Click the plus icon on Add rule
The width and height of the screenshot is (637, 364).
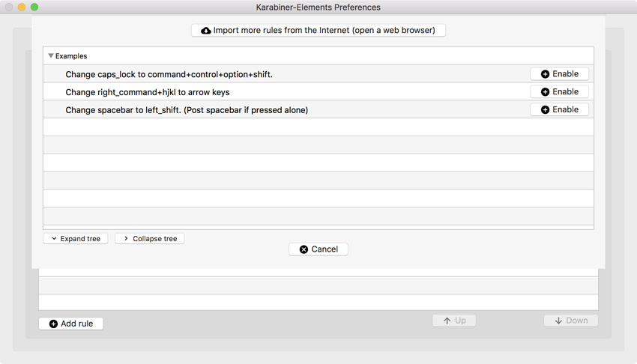[53, 324]
